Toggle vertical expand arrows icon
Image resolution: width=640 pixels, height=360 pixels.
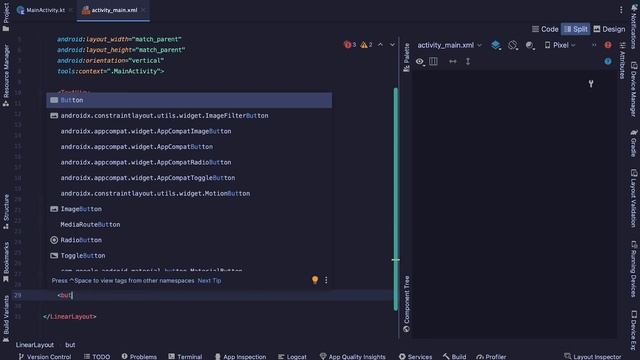coord(468,61)
